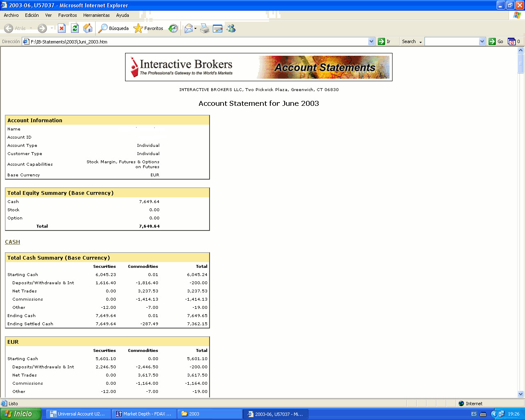Open the Favoritos star panel
Viewport: 525px width, 420px height.
[148, 28]
